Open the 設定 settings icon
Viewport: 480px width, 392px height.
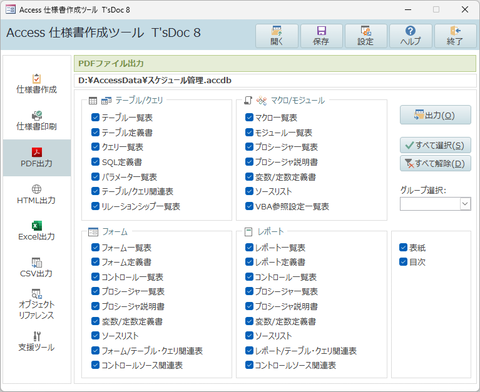click(x=366, y=36)
